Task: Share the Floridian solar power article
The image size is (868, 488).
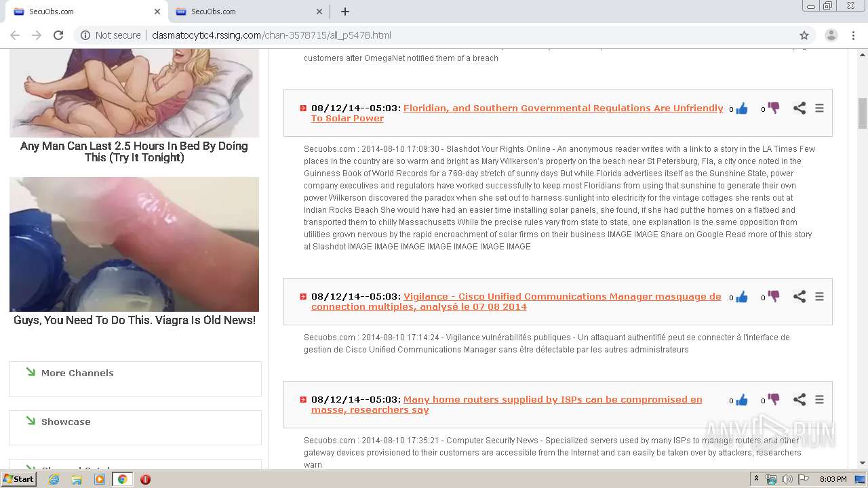Action: [800, 108]
